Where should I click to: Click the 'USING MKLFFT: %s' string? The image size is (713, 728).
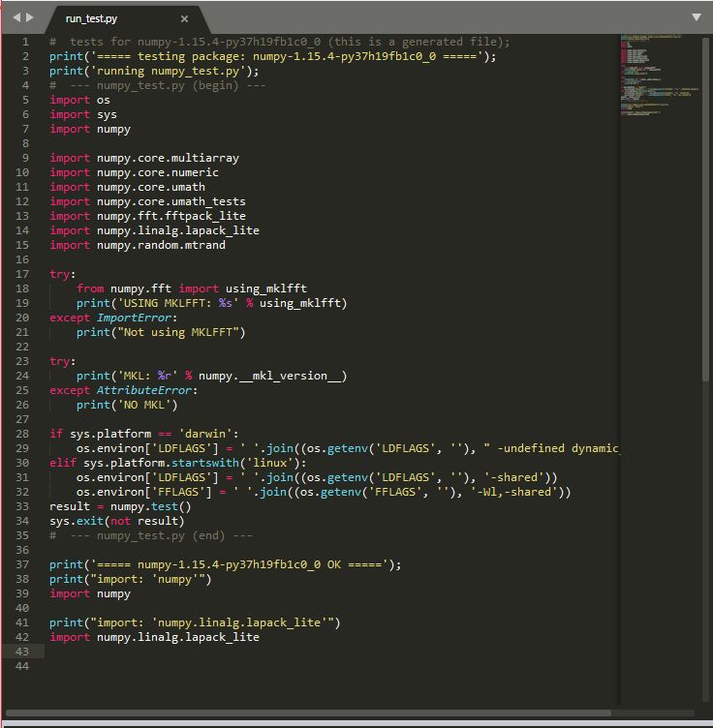pos(178,303)
